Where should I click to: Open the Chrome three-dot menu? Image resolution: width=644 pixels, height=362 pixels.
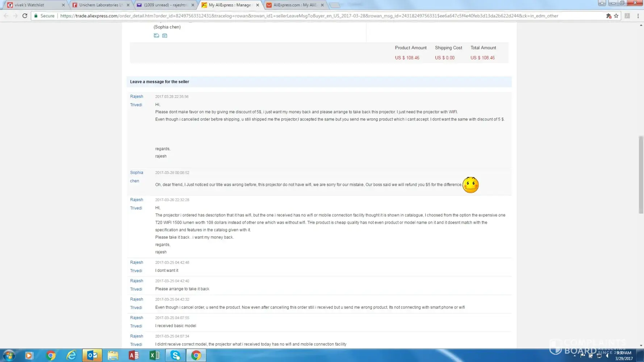coord(638,16)
